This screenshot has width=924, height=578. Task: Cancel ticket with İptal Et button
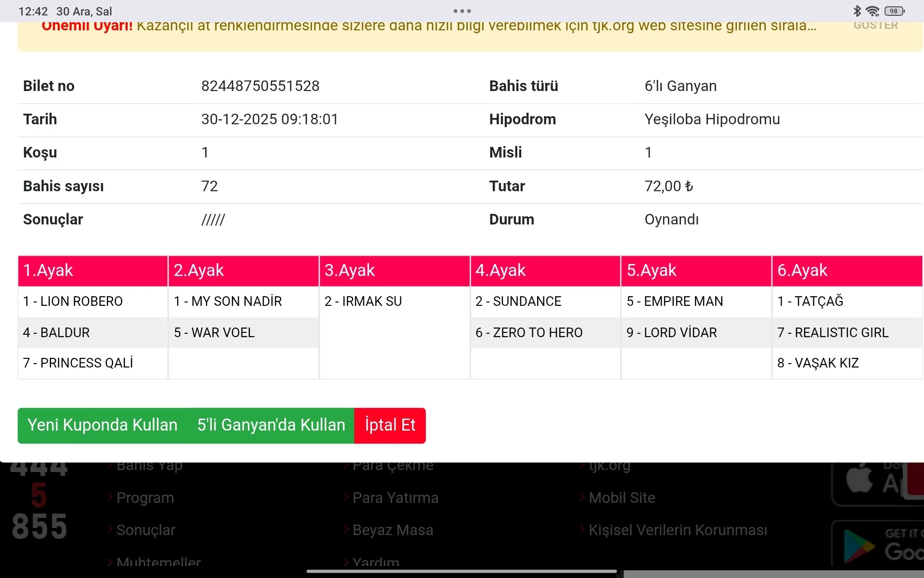click(x=390, y=425)
